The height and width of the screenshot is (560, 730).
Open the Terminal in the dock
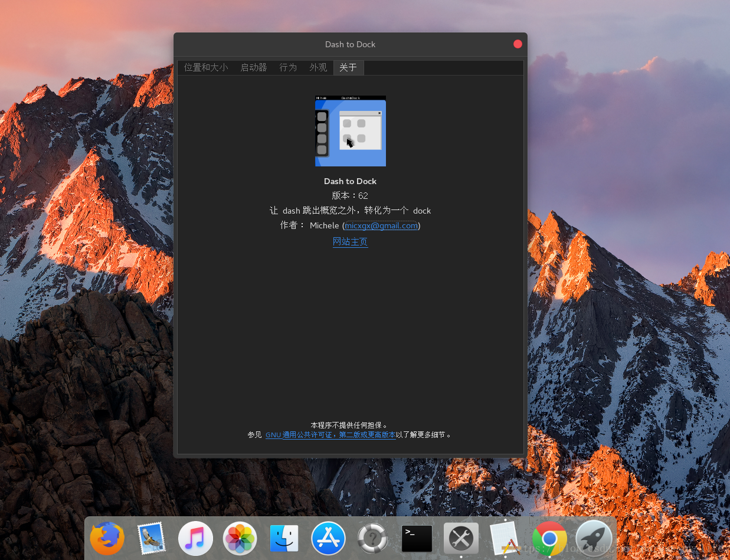(x=417, y=539)
